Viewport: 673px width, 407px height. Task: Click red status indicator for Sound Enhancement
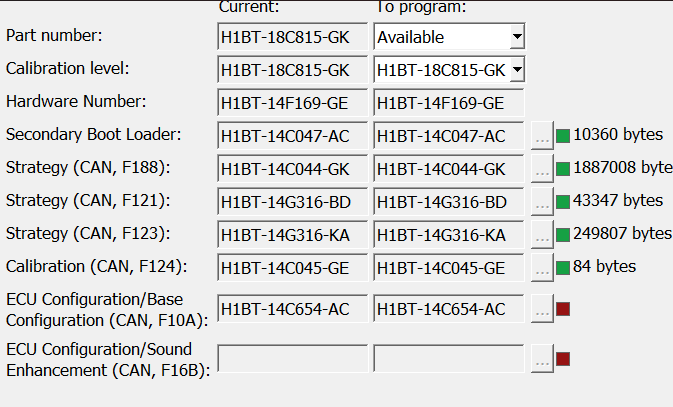563,359
